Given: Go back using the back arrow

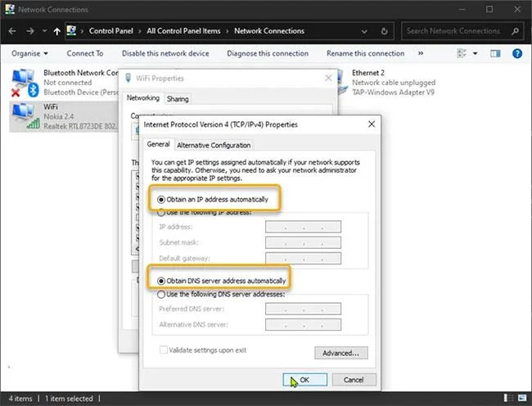Looking at the screenshot, I should point(12,31).
